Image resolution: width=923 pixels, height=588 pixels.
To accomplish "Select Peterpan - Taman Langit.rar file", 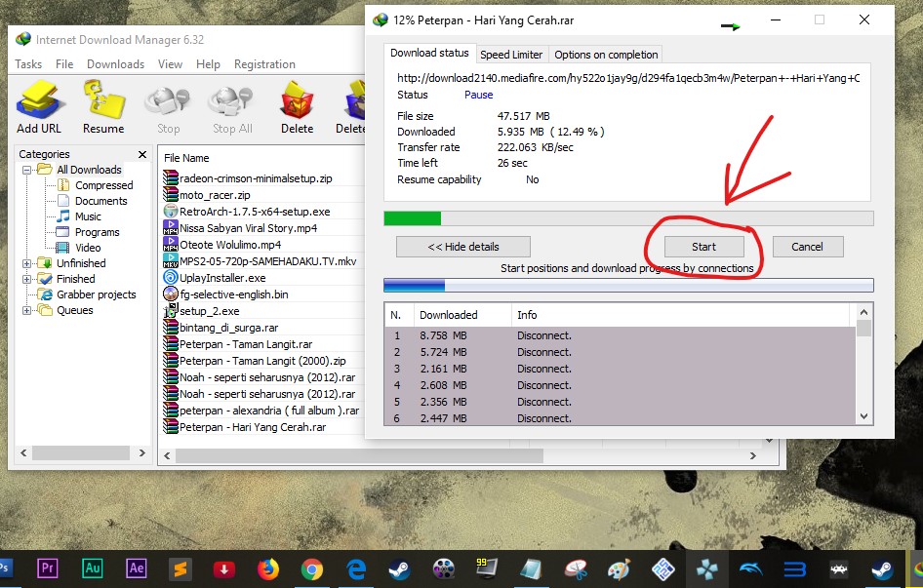I will click(x=246, y=344).
